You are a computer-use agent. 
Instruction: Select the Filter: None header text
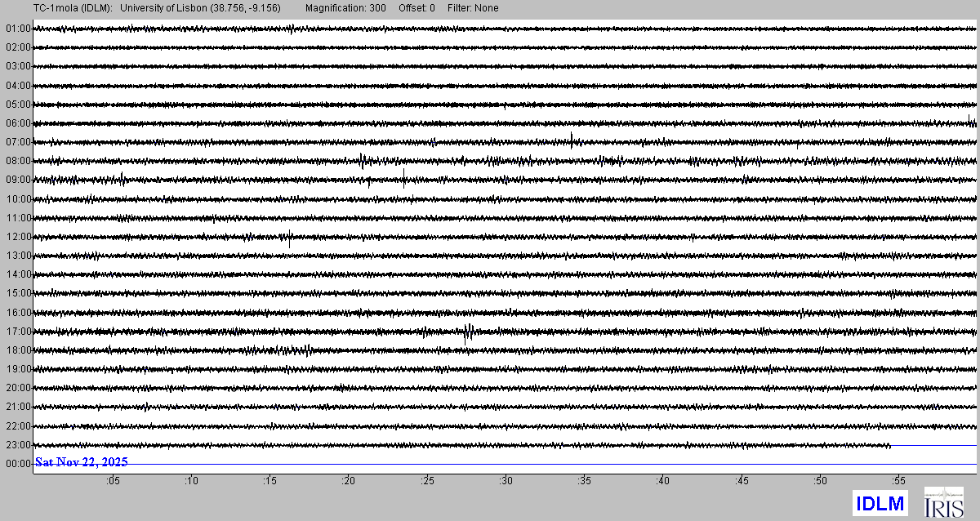(473, 8)
